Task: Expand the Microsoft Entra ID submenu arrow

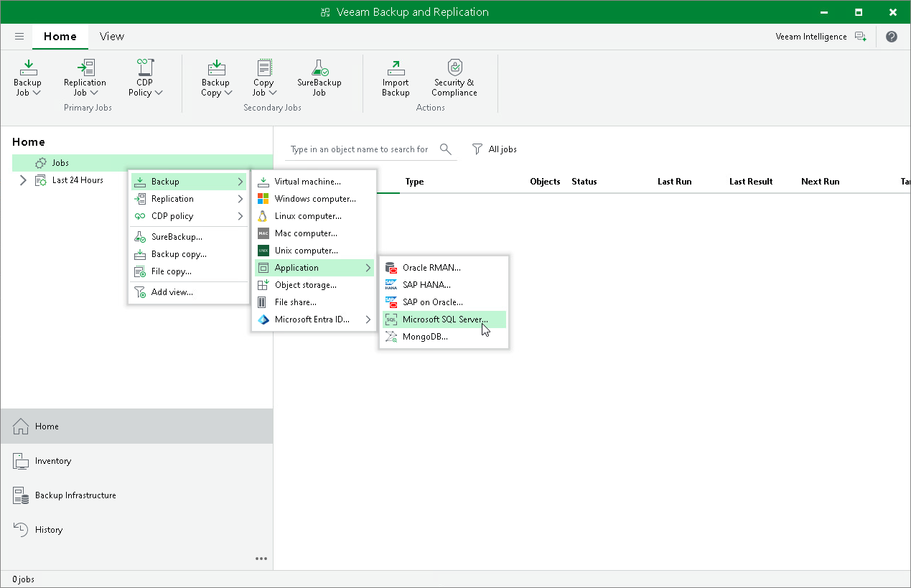Action: 368,319
